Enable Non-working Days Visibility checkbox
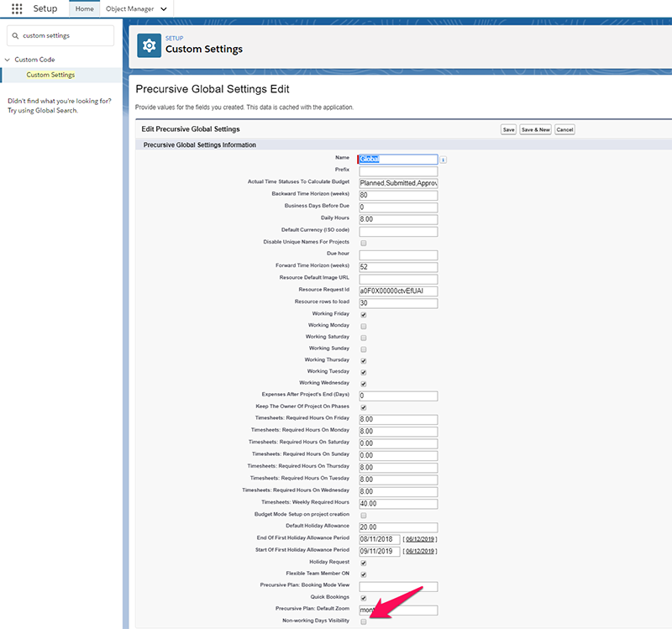Screen dimensions: 672x629 pyautogui.click(x=364, y=621)
